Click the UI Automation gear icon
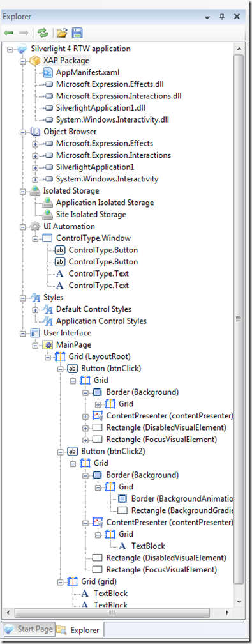This screenshot has width=252, height=644. (x=36, y=226)
